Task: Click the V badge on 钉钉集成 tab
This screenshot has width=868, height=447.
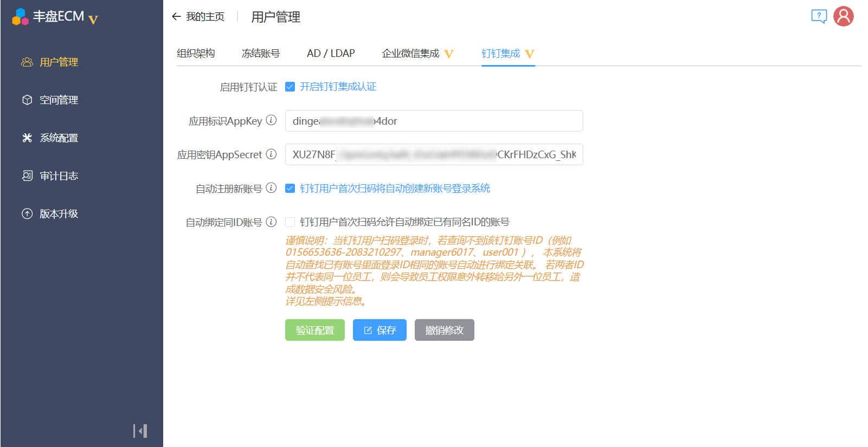Action: click(x=530, y=54)
